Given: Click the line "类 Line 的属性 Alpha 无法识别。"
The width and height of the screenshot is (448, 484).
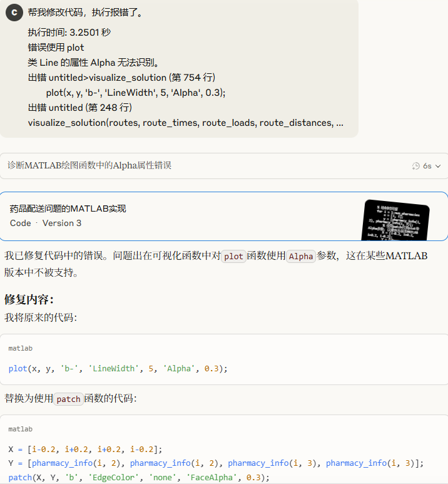Looking at the screenshot, I should (x=94, y=63).
